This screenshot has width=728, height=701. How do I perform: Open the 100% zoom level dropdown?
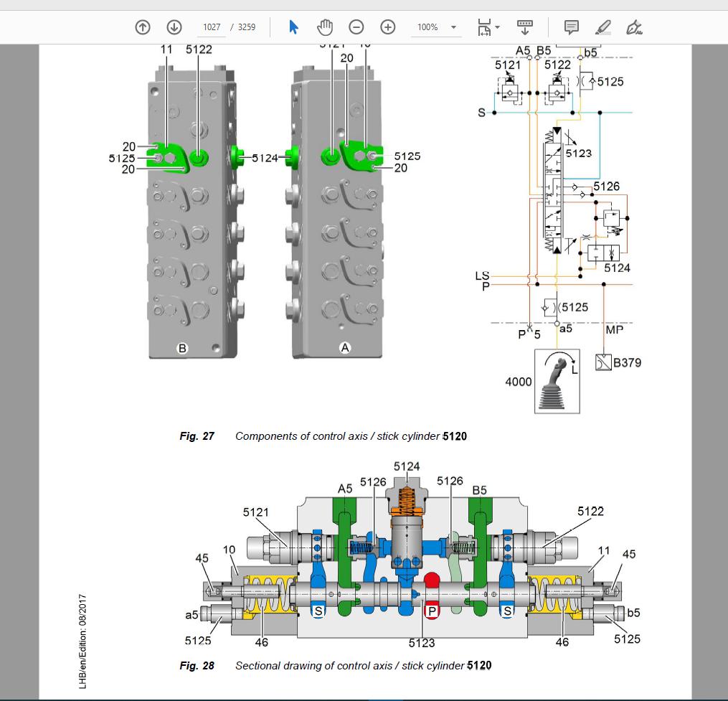click(x=436, y=27)
